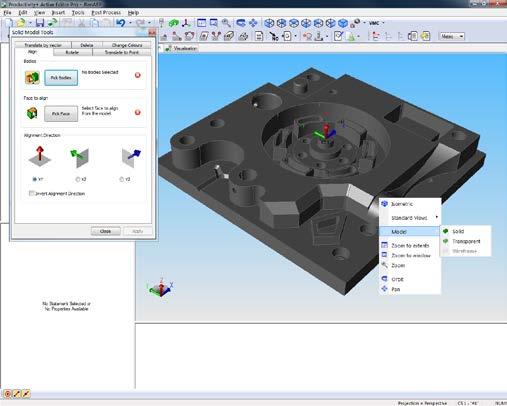
Task: Select Solid in the Model submenu
Action: tap(466, 231)
